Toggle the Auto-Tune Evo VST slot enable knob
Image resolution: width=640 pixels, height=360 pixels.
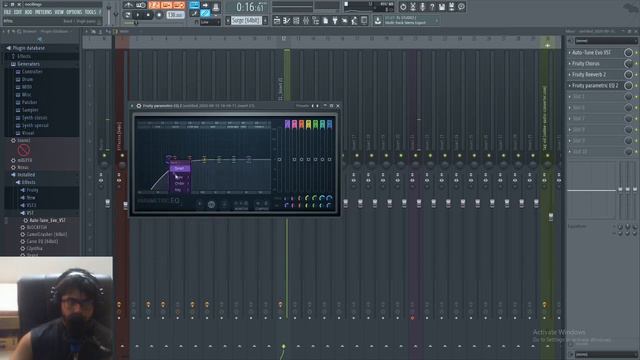coord(628,53)
